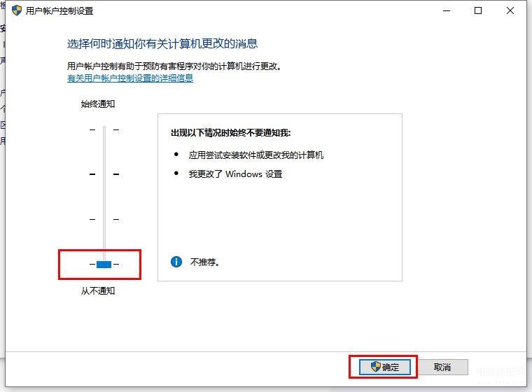The image size is (532, 392).
Task: Click the UAC shield icon in title bar
Action: point(17,10)
